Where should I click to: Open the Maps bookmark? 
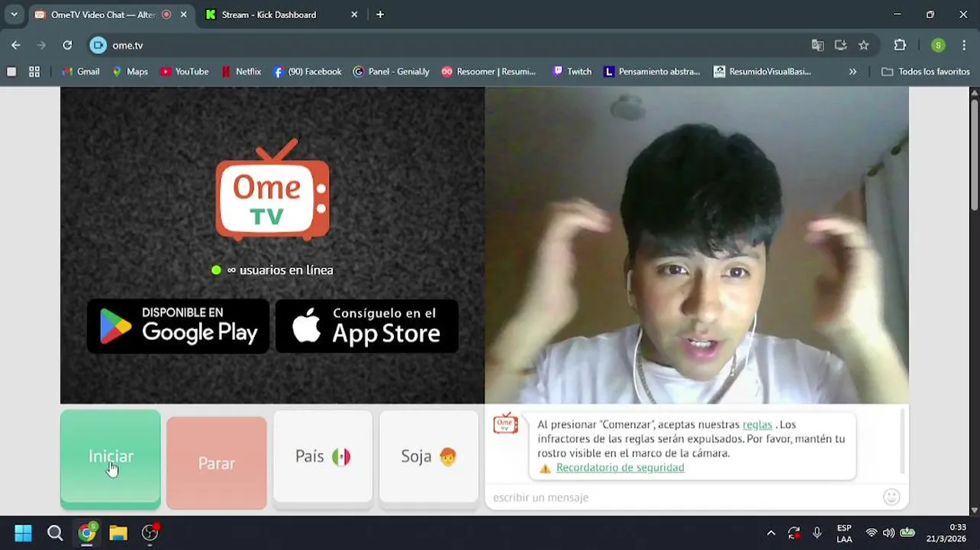(130, 72)
